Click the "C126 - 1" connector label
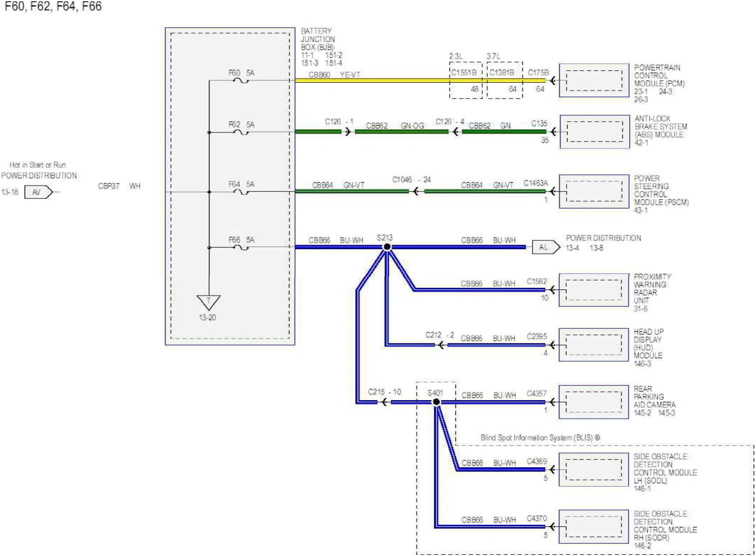 [339, 121]
